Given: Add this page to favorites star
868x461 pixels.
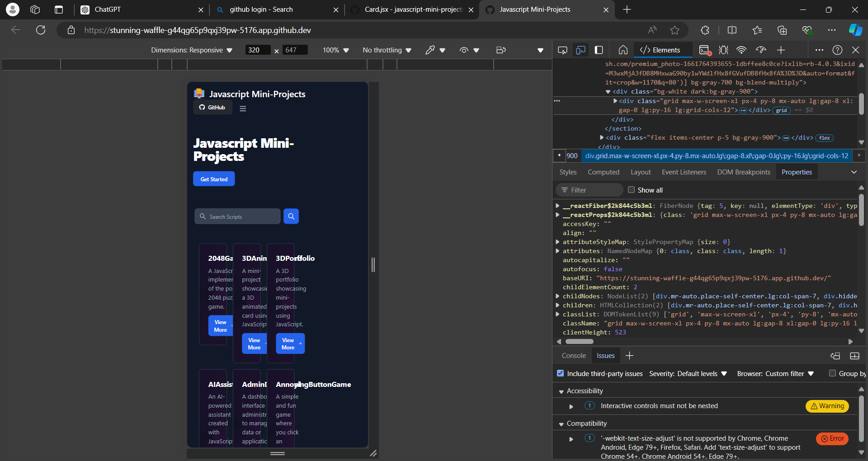Looking at the screenshot, I should point(675,30).
